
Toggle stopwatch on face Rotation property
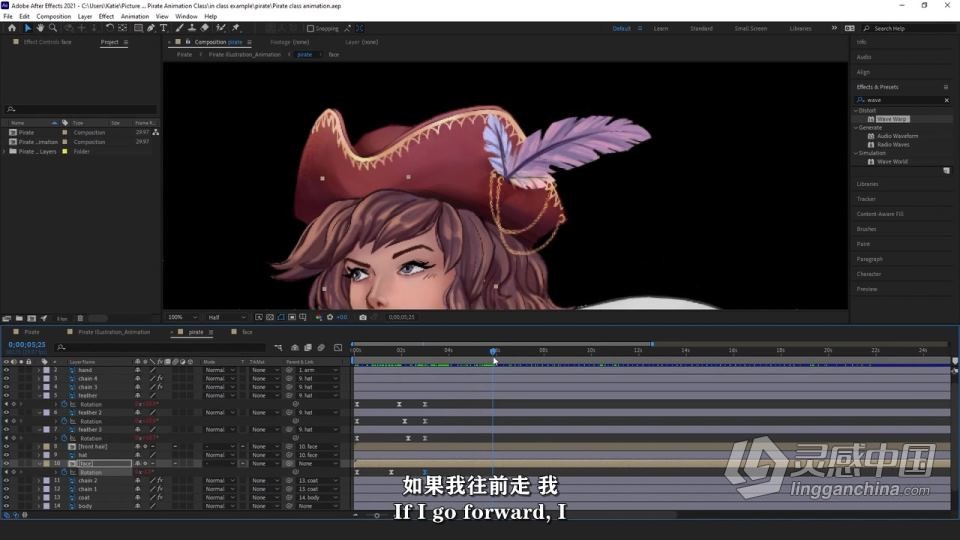pos(64,472)
